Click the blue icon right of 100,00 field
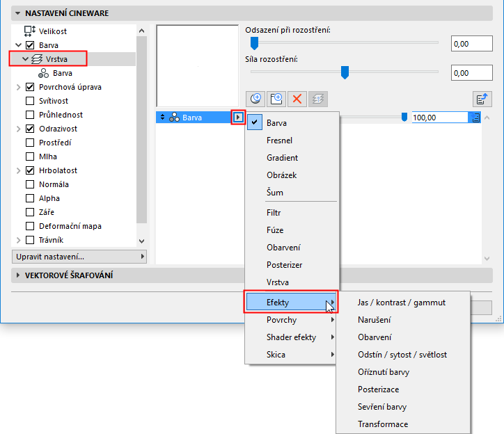Image resolution: width=504 pixels, height=434 pixels. coord(475,118)
